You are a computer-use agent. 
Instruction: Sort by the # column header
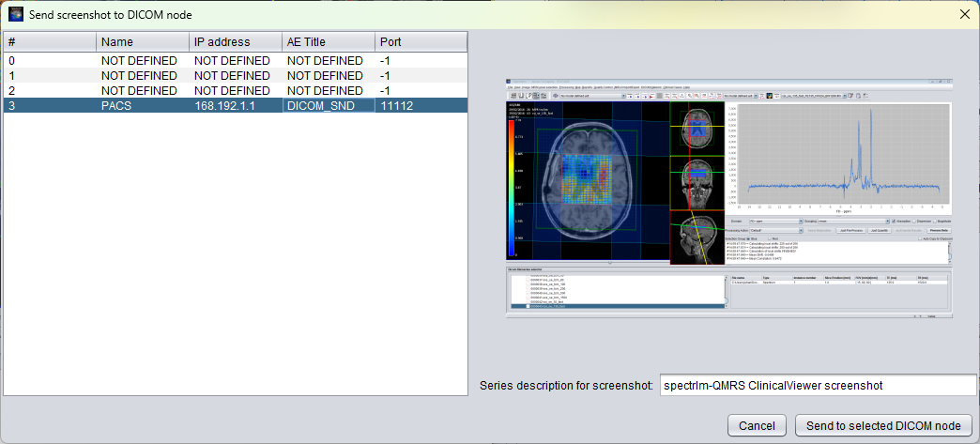pyautogui.click(x=50, y=42)
